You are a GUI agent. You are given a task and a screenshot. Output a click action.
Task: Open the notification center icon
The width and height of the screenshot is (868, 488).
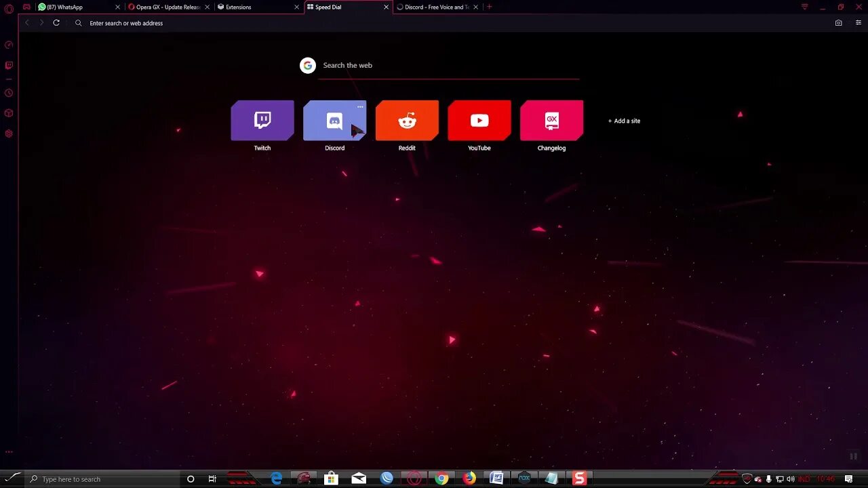(848, 479)
